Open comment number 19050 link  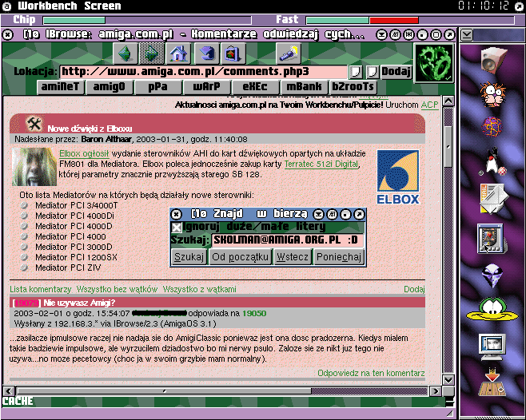(x=254, y=314)
